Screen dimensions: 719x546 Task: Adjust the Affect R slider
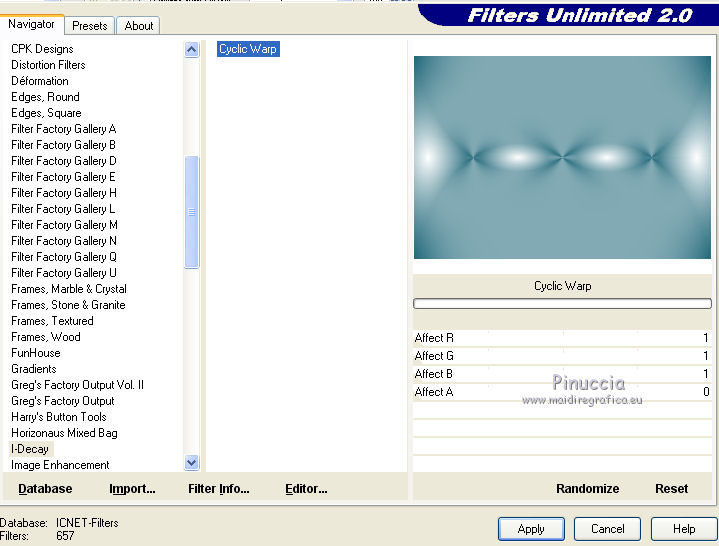tap(562, 338)
